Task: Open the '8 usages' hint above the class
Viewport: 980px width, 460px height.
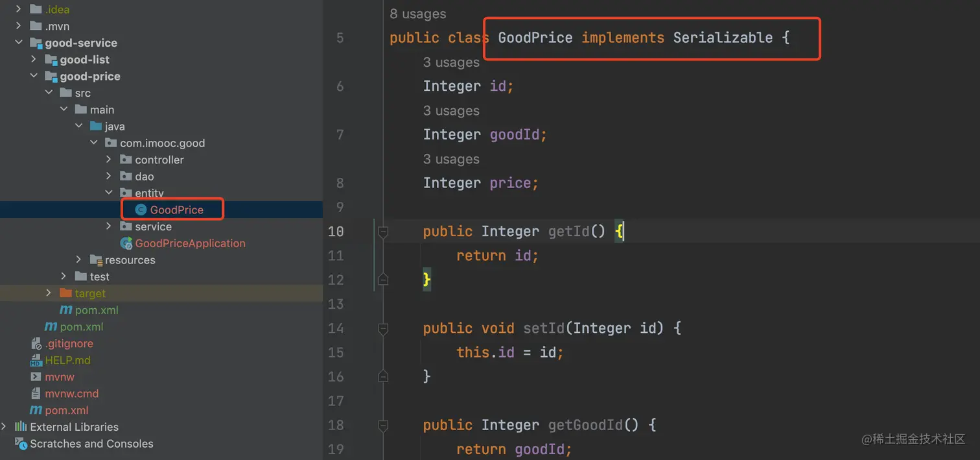Action: pos(417,14)
